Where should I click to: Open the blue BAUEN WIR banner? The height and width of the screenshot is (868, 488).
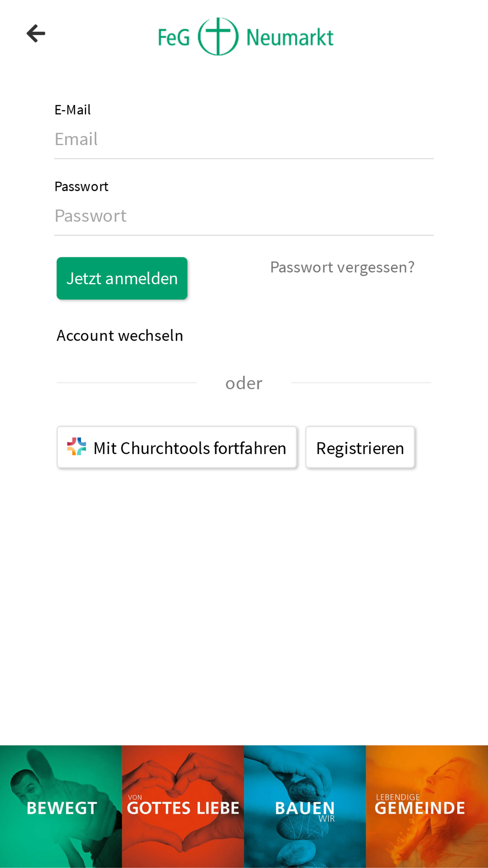coord(305,806)
